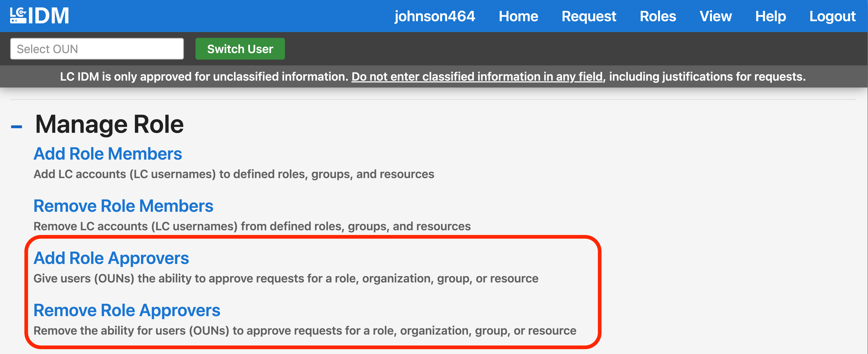The width and height of the screenshot is (868, 354).
Task: Collapse the Manage Role section
Action: [x=16, y=127]
